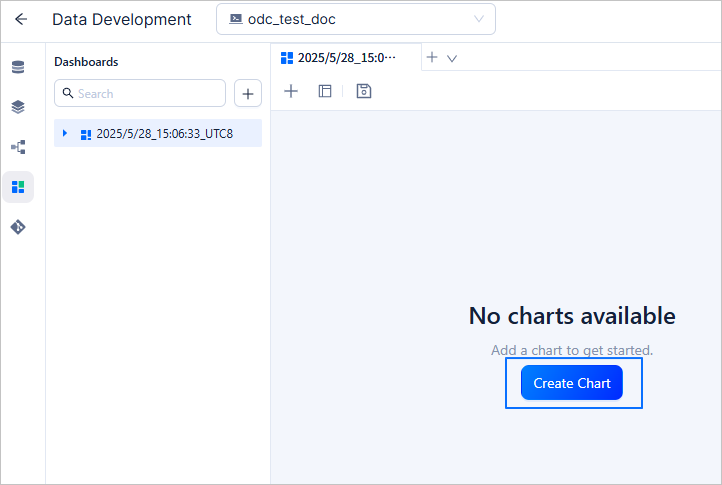Add a chart using toolbar plus icon
The width and height of the screenshot is (722, 485).
[291, 91]
